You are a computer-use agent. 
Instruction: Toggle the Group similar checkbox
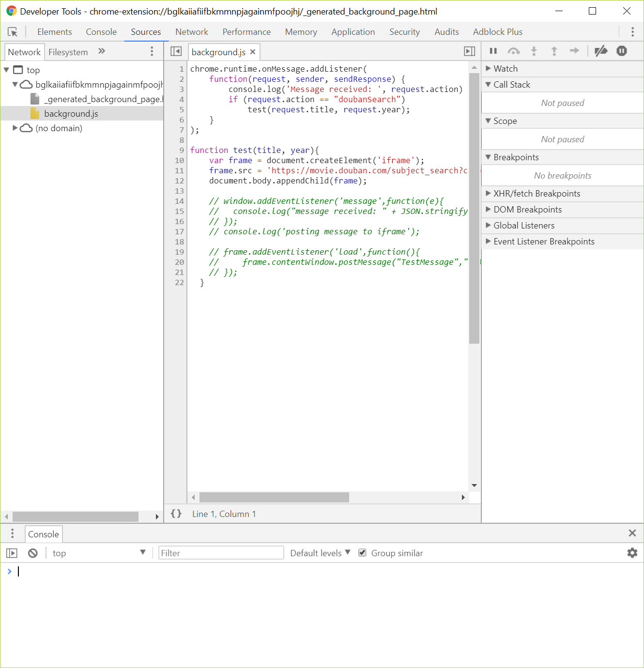(362, 553)
